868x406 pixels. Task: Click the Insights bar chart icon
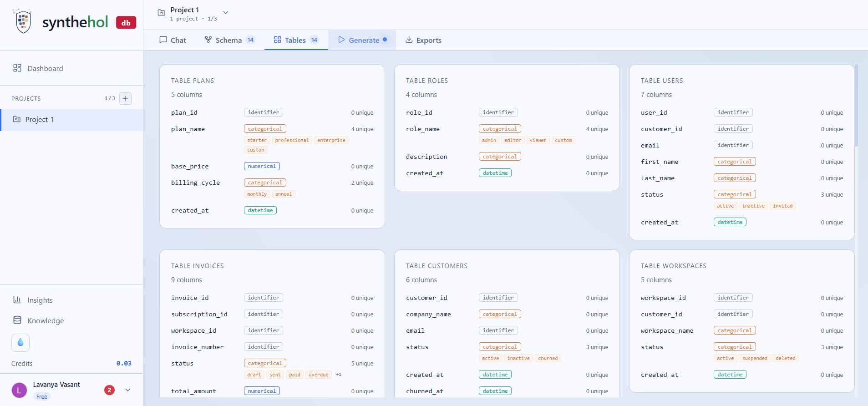coord(17,299)
